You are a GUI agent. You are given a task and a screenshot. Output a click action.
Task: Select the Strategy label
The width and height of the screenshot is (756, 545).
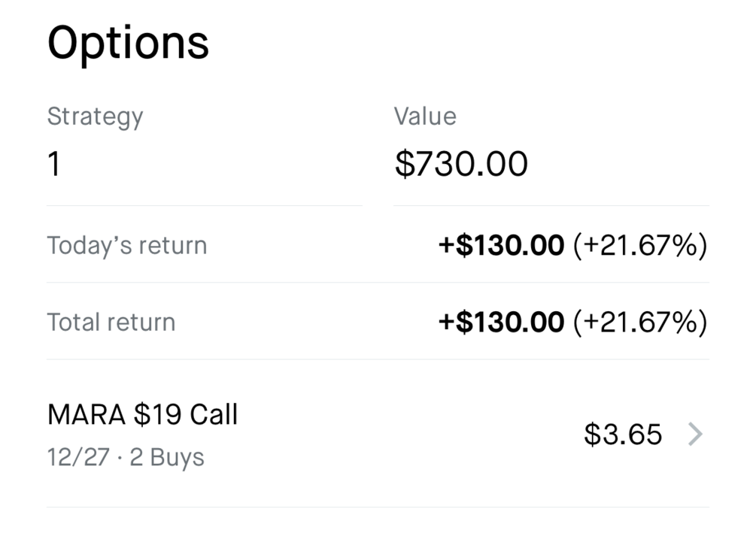95,117
